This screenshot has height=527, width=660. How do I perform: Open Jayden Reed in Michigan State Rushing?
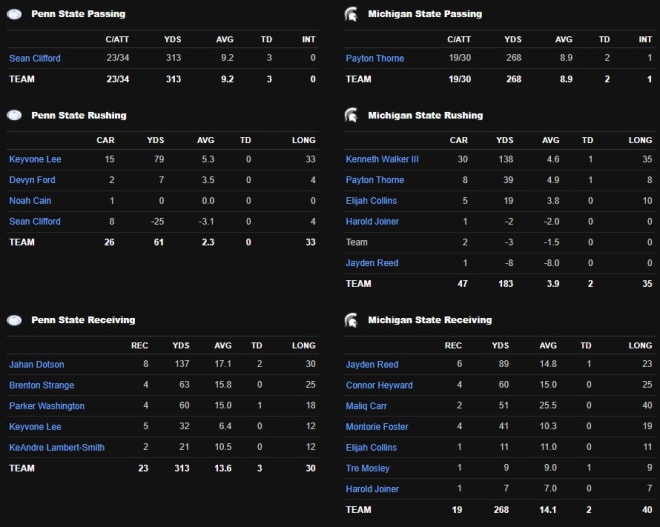(372, 263)
